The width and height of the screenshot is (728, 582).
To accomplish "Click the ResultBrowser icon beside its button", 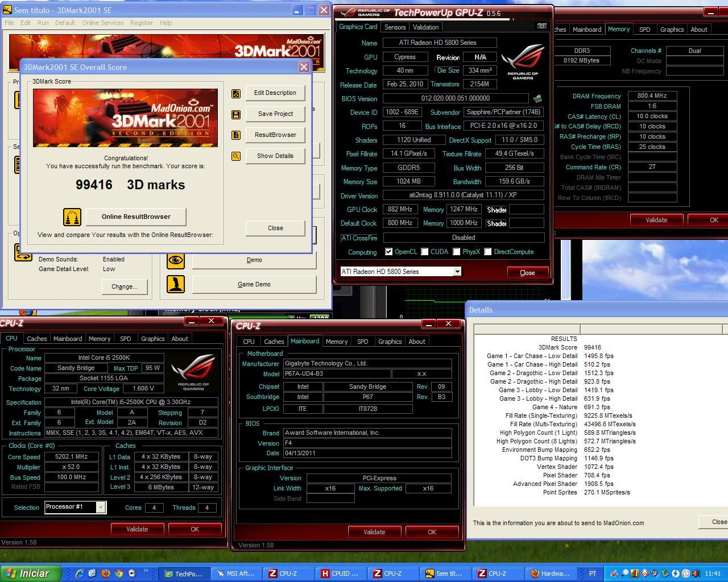I will [x=236, y=135].
